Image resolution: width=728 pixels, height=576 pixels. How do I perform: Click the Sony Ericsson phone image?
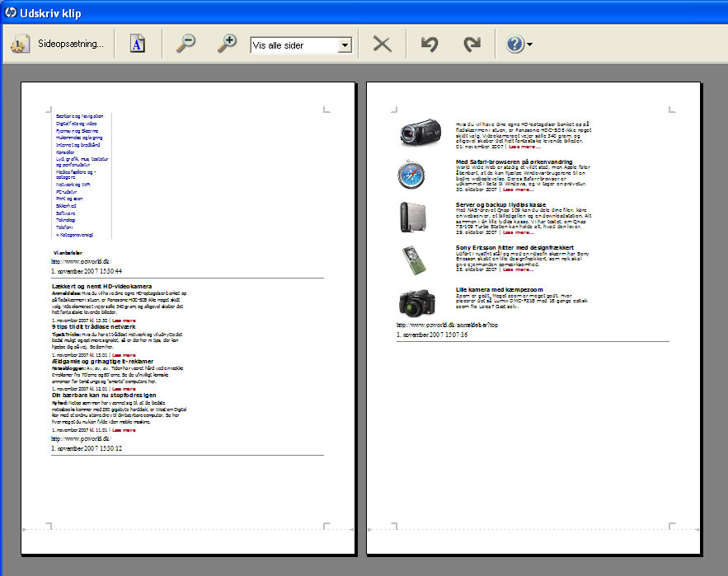[x=415, y=260]
